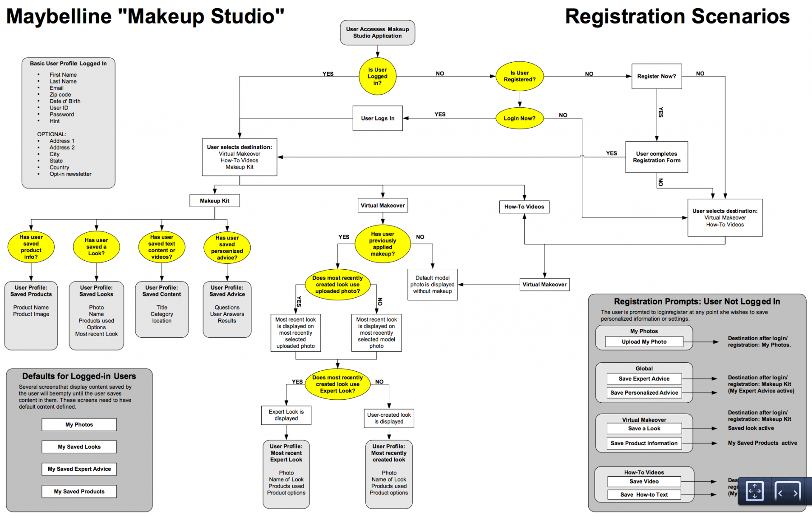Viewport: 812px width, 516px height.
Task: Click the 'My Saved Expert Advice' box
Action: pos(79,469)
